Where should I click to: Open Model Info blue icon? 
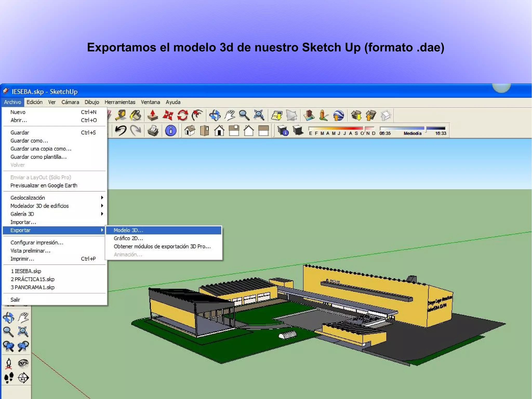point(171,130)
